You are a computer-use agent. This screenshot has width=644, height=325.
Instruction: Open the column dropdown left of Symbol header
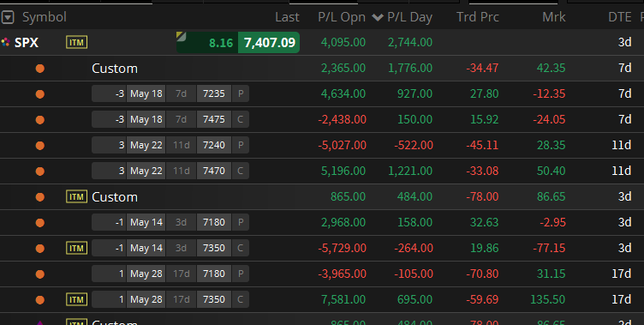click(8, 17)
